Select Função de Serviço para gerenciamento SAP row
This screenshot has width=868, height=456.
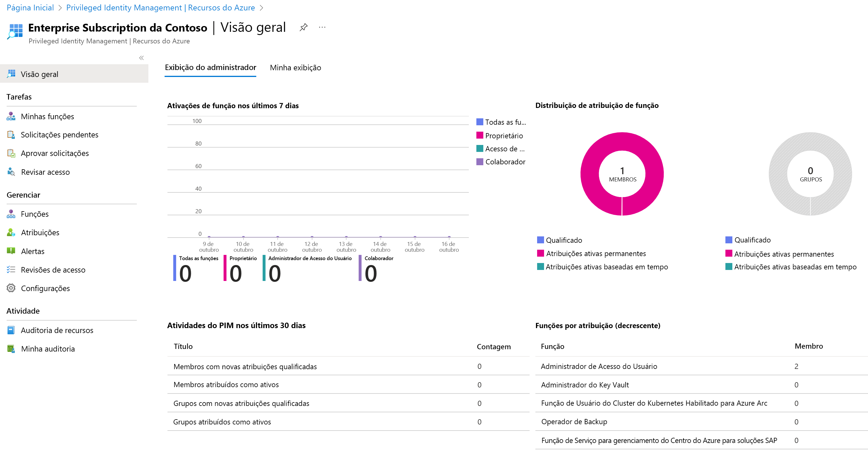tap(701, 440)
